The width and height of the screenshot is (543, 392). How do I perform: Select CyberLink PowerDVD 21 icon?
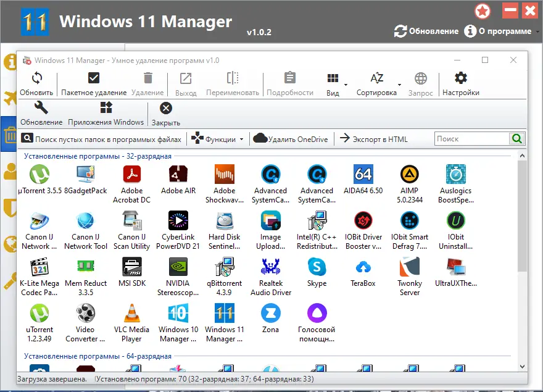pos(178,220)
